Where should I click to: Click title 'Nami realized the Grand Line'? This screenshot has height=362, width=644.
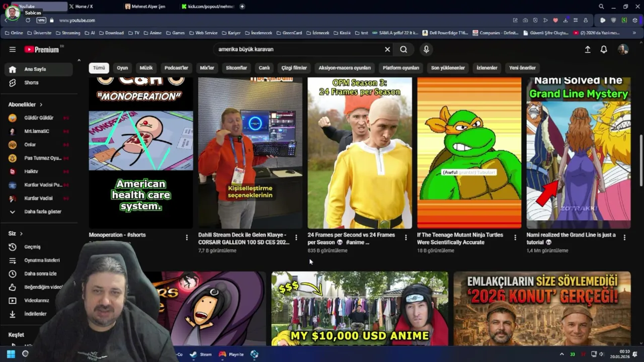(571, 238)
